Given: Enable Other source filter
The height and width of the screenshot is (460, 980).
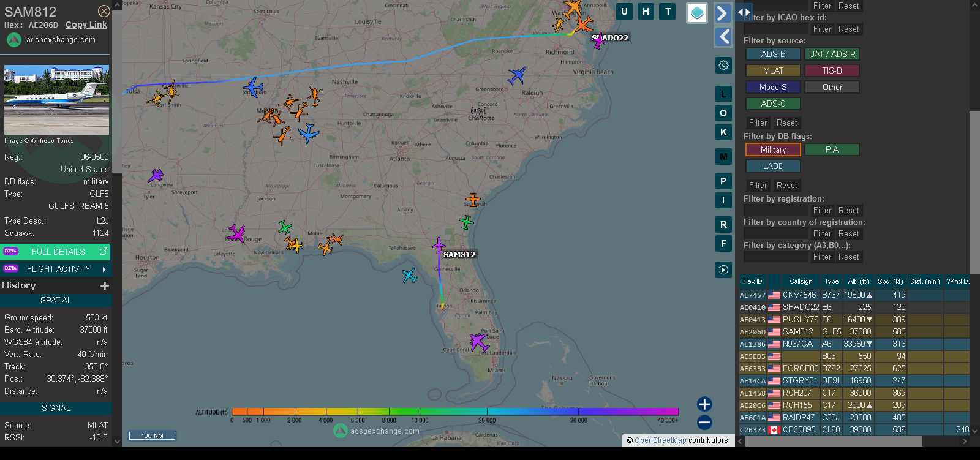Looking at the screenshot, I should tap(832, 87).
